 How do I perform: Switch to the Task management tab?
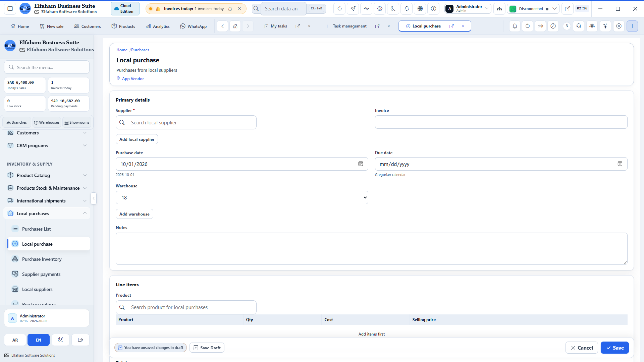pyautogui.click(x=350, y=26)
